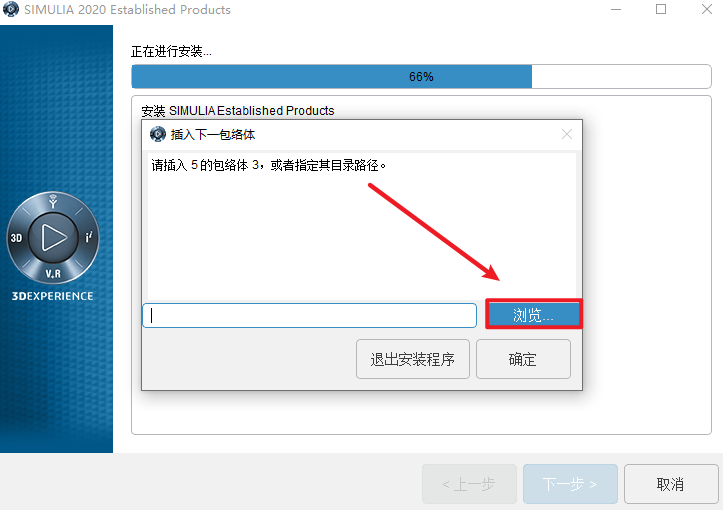The height and width of the screenshot is (510, 723).
Task: Minimize the SIMULIA installer window
Action: click(616, 9)
